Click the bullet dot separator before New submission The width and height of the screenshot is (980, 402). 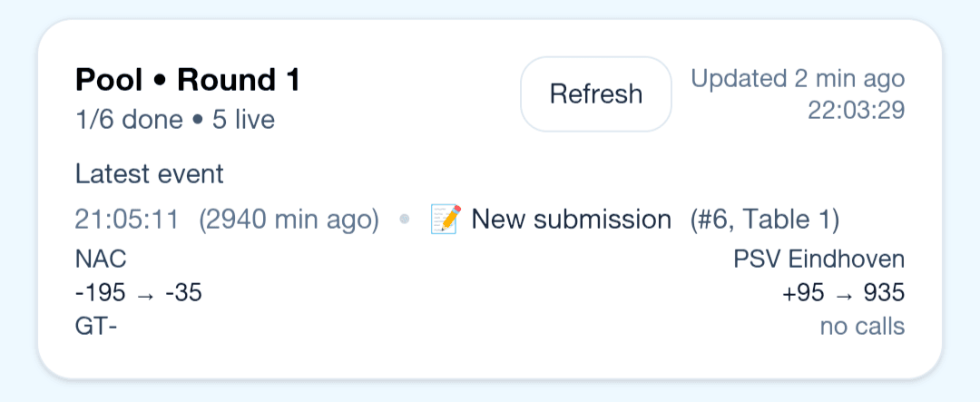(405, 221)
